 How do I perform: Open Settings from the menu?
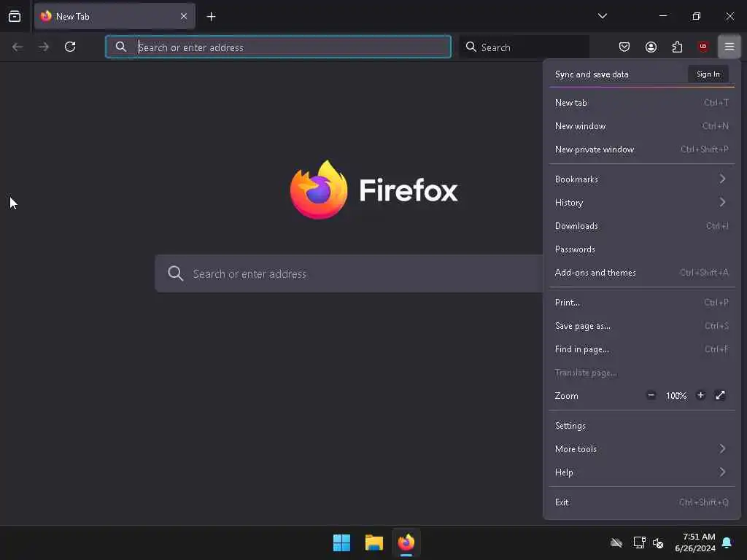tap(642, 426)
